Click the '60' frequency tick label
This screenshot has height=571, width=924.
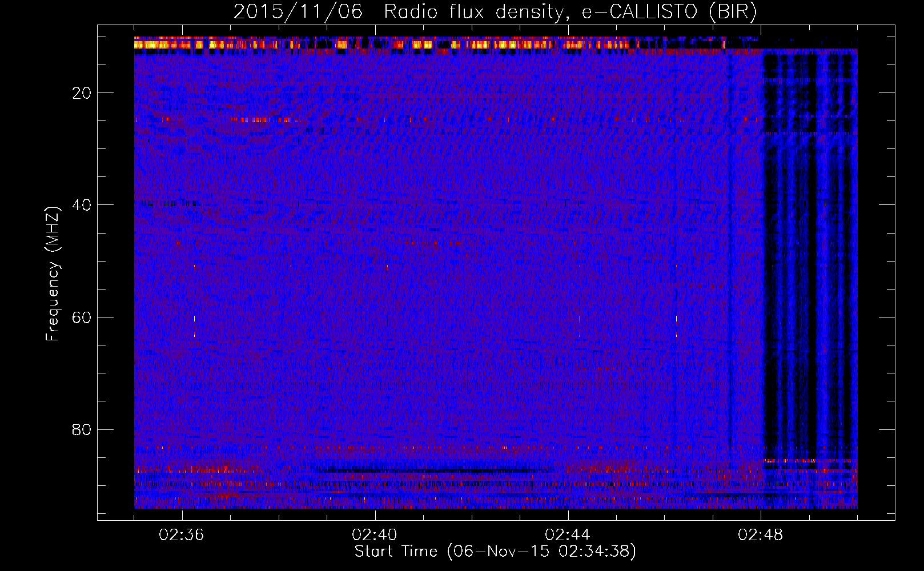click(82, 317)
